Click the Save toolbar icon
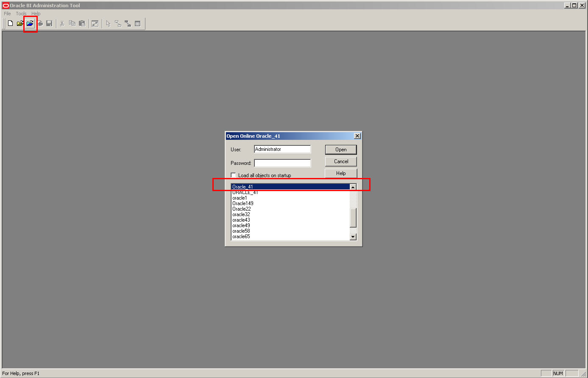Screen dimensions: 588x378 (x=49, y=23)
